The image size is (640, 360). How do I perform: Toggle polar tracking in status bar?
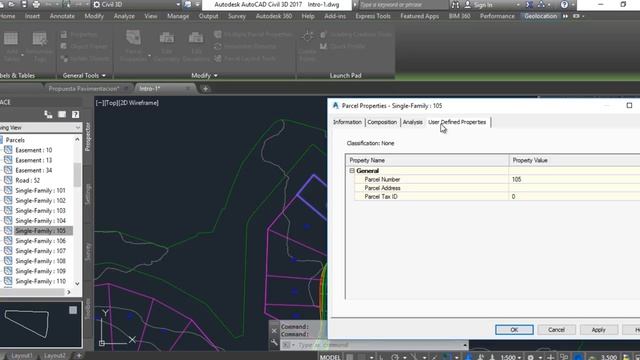coord(395,357)
